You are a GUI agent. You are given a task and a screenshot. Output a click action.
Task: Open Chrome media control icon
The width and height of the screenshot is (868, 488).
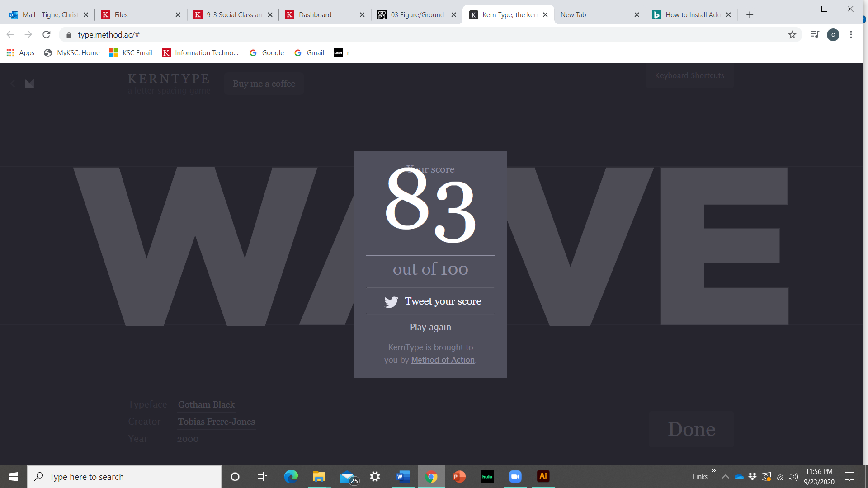pyautogui.click(x=815, y=35)
